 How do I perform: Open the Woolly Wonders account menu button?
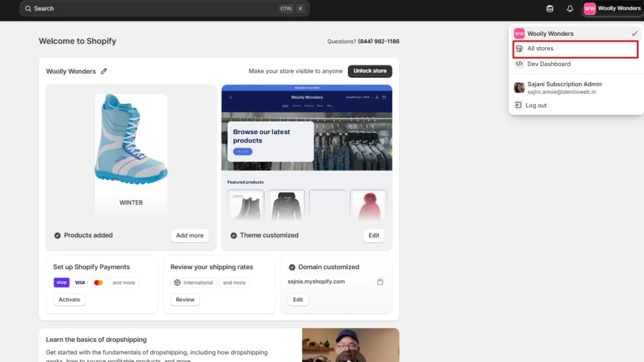[613, 8]
